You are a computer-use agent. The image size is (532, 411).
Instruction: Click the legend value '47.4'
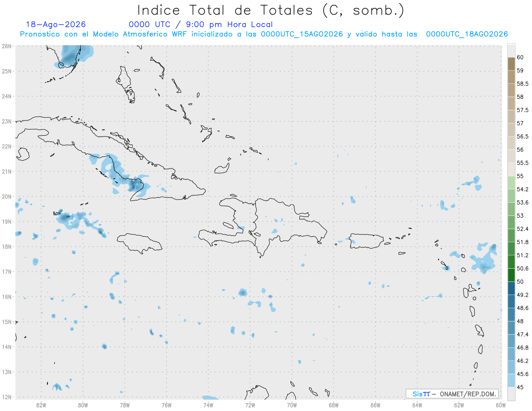click(x=522, y=334)
